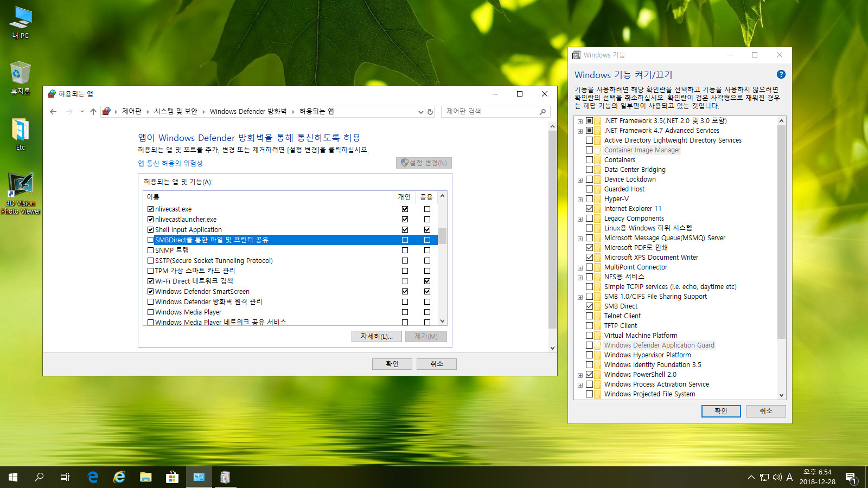Show hidden tray icons chevron
Image resolution: width=868 pixels, height=488 pixels.
coord(751,477)
